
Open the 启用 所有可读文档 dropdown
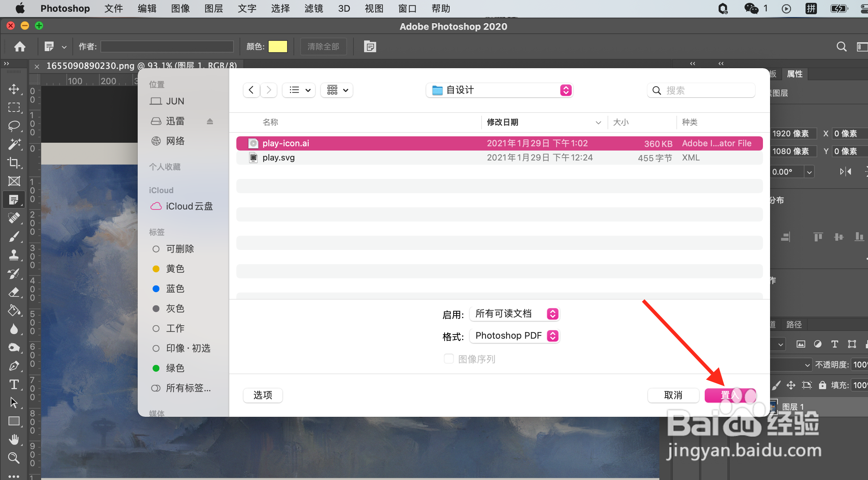[x=514, y=314]
